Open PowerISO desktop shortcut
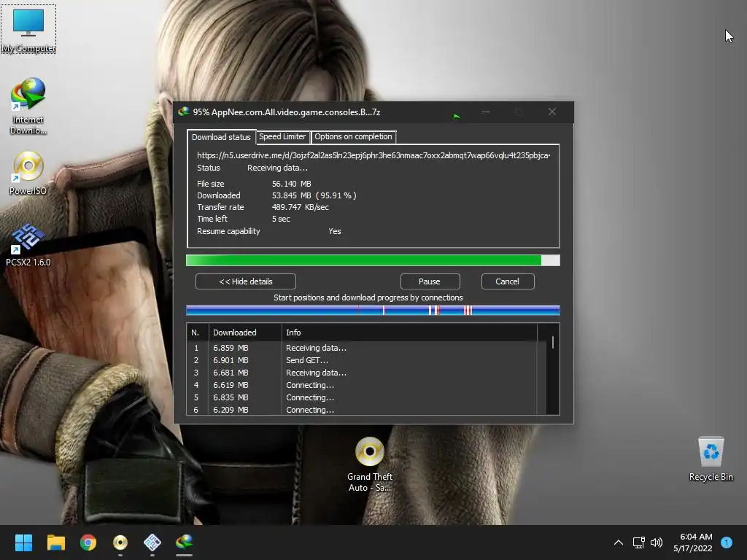The width and height of the screenshot is (747, 560). pos(28,172)
